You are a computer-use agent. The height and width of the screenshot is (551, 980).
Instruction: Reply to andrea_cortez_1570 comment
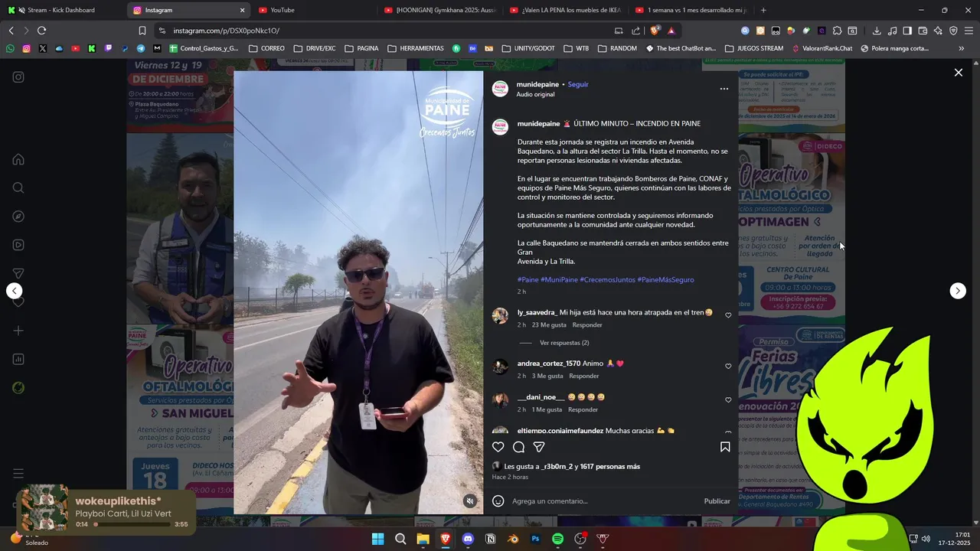[584, 376]
